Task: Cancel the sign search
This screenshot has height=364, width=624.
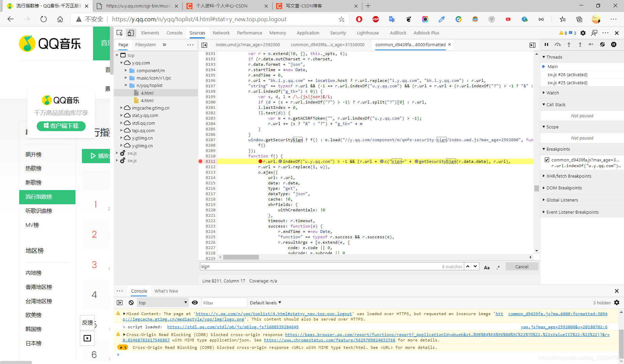Action: tap(522, 267)
